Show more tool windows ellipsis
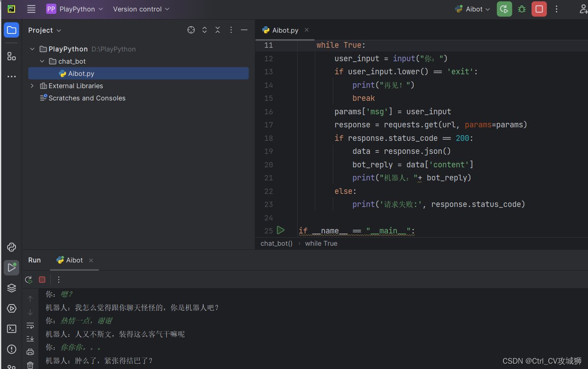 [x=11, y=76]
